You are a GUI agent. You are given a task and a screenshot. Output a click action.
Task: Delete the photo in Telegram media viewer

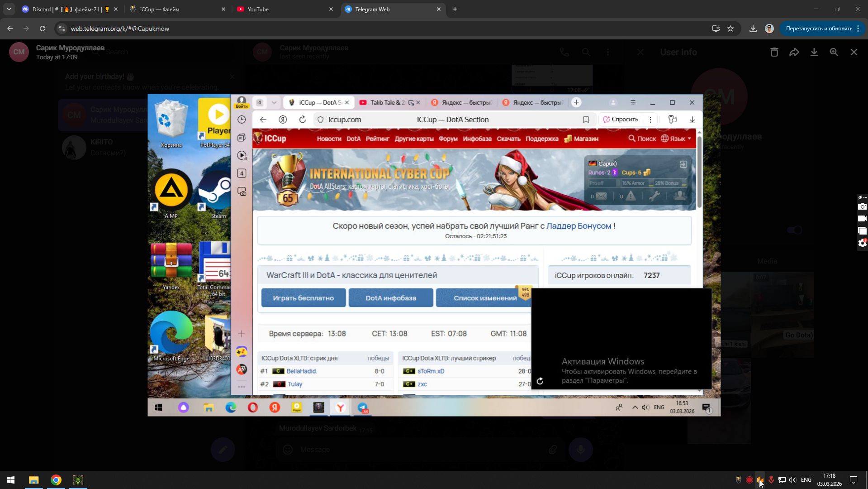(x=774, y=52)
